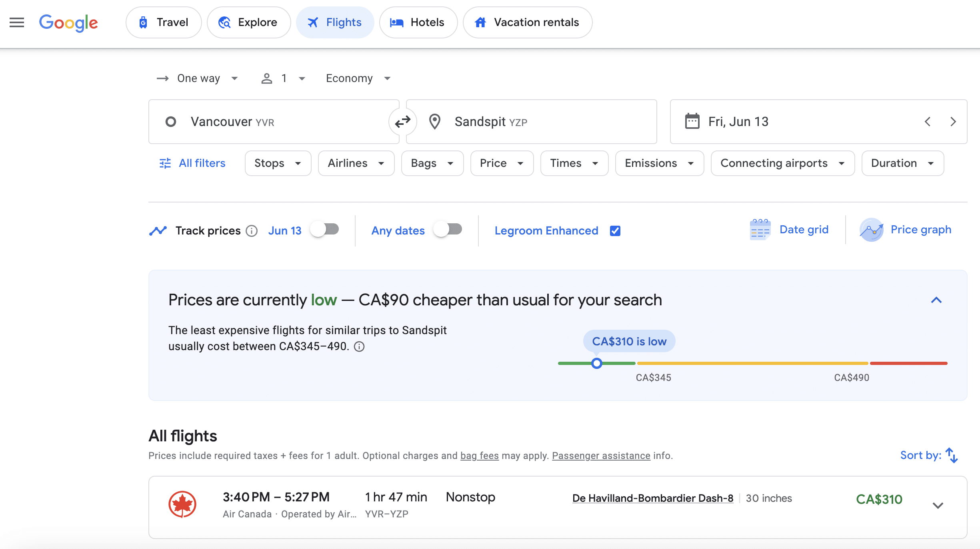Open the Price graph view
980x549 pixels.
[x=905, y=230]
